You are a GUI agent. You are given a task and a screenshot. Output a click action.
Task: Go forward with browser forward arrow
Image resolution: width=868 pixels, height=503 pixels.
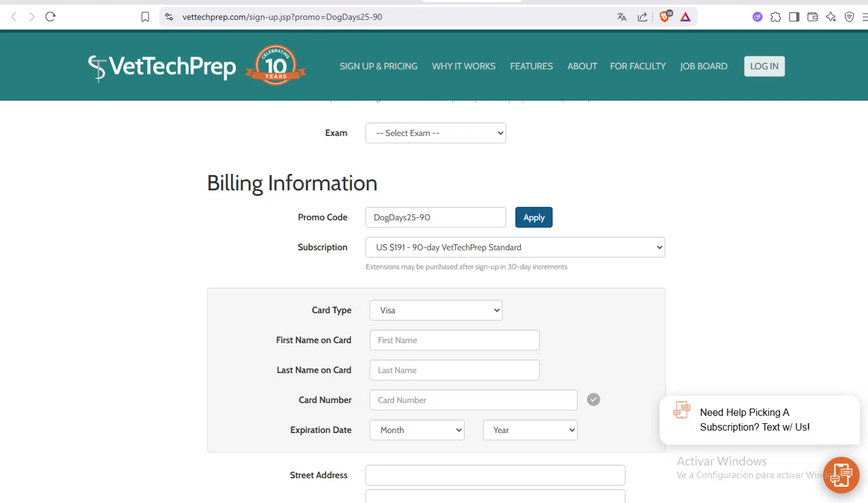[x=32, y=17]
